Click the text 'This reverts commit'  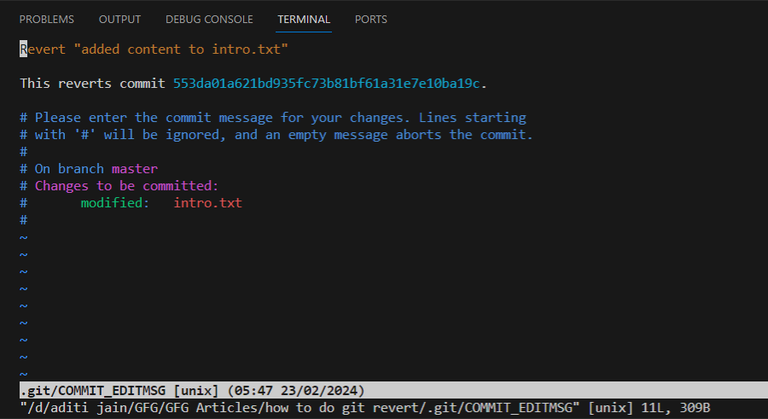coord(93,84)
